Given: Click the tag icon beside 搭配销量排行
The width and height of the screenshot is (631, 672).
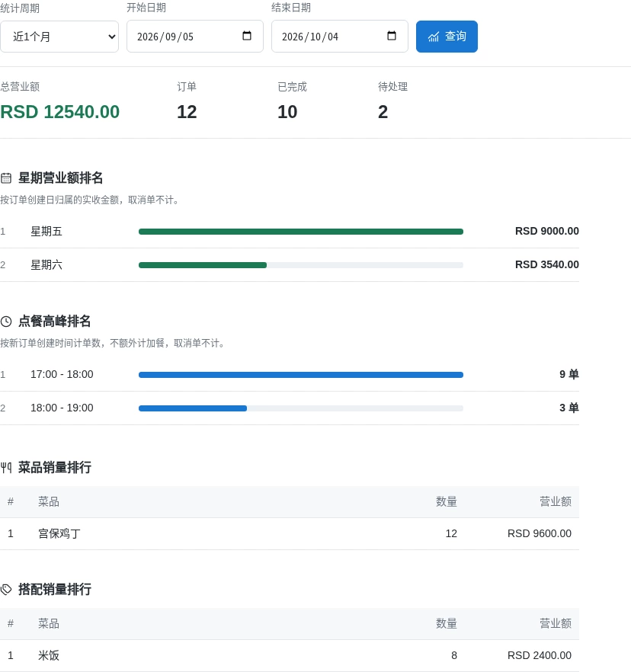Looking at the screenshot, I should click(6, 590).
